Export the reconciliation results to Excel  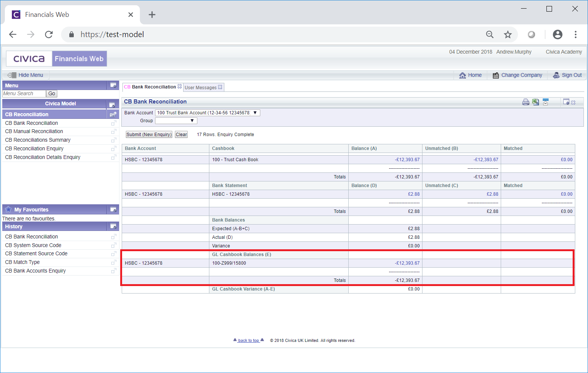536,102
